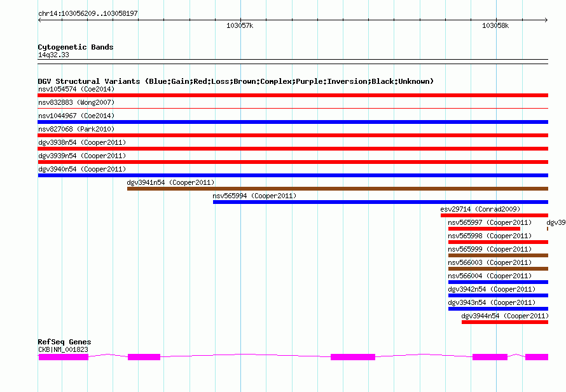Select esv29714 (Conrad2009) label

click(x=480, y=209)
